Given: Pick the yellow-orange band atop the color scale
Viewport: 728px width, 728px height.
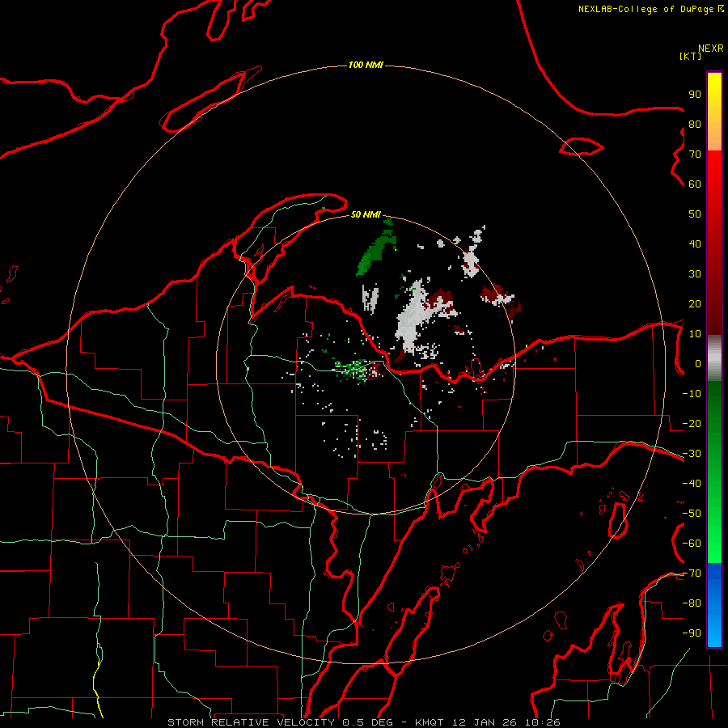Looking at the screenshot, I should tap(714, 112).
